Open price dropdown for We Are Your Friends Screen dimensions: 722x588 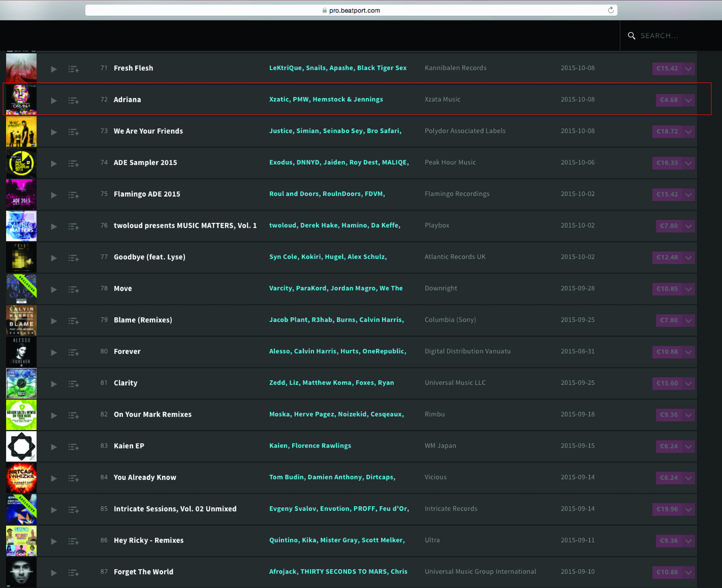pos(688,132)
